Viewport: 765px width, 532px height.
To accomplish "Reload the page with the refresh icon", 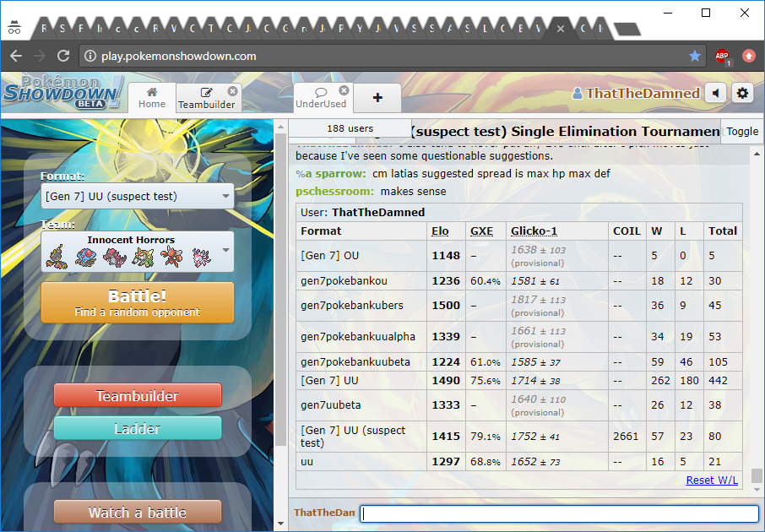I will (x=63, y=56).
